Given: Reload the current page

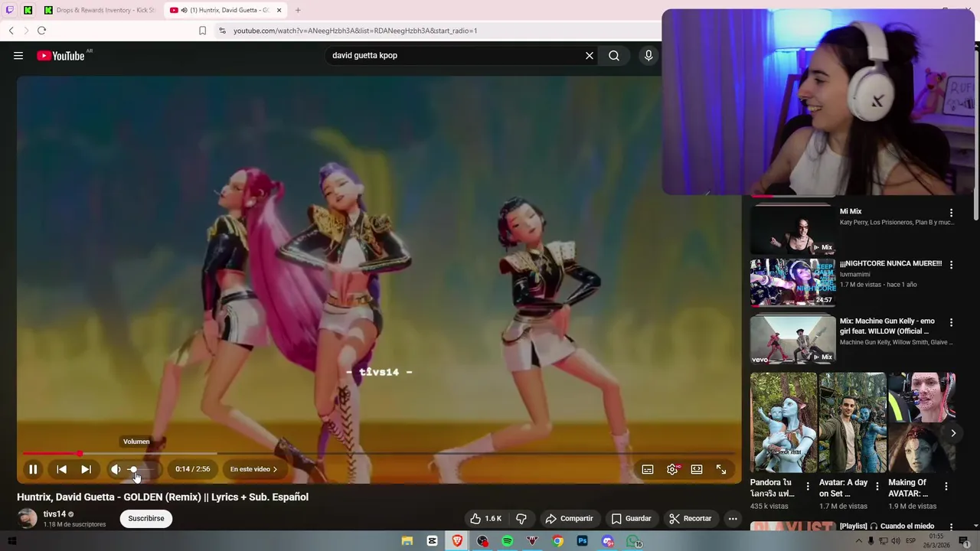Looking at the screenshot, I should [41, 31].
